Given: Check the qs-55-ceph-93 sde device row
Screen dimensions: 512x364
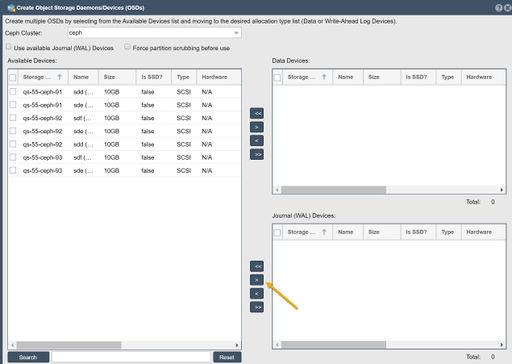Looking at the screenshot, I should pos(13,170).
